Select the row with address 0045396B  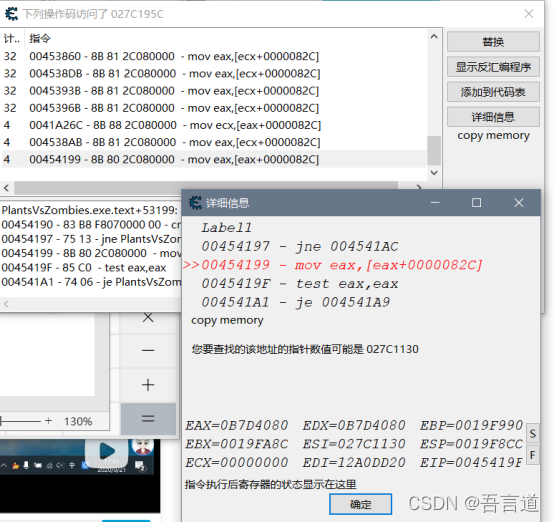214,108
